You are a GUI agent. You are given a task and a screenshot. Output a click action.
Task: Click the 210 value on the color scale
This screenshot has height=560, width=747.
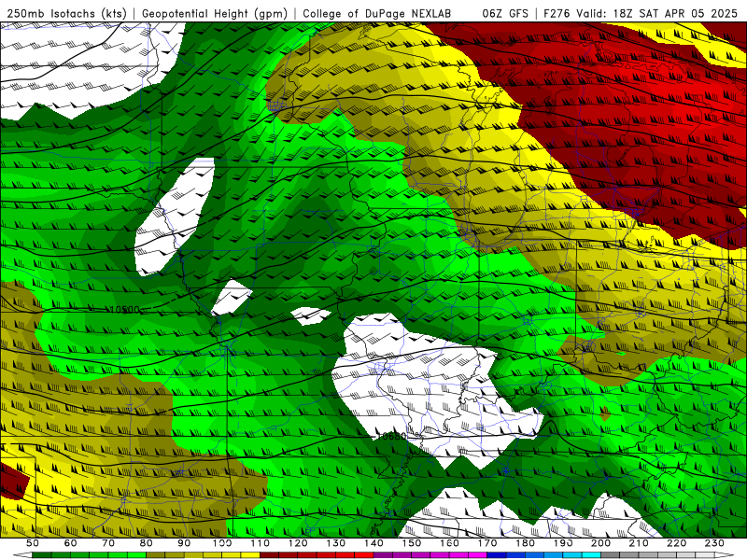(x=639, y=543)
